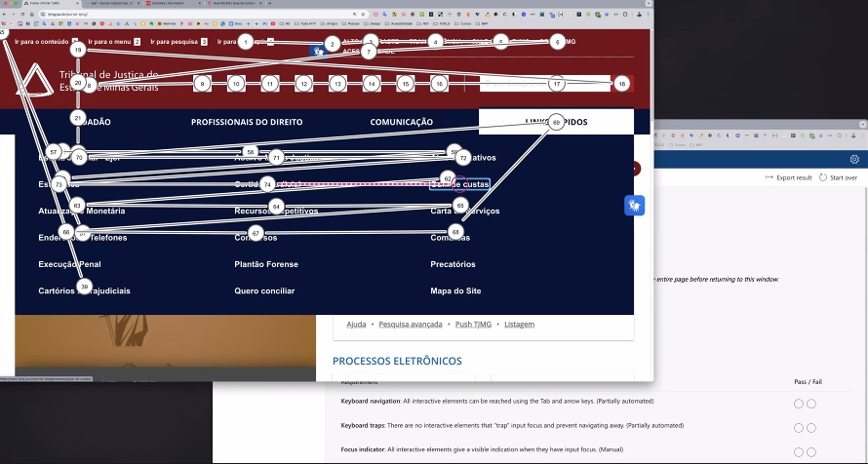Click the Ajuda link
The image size is (868, 464).
[356, 324]
